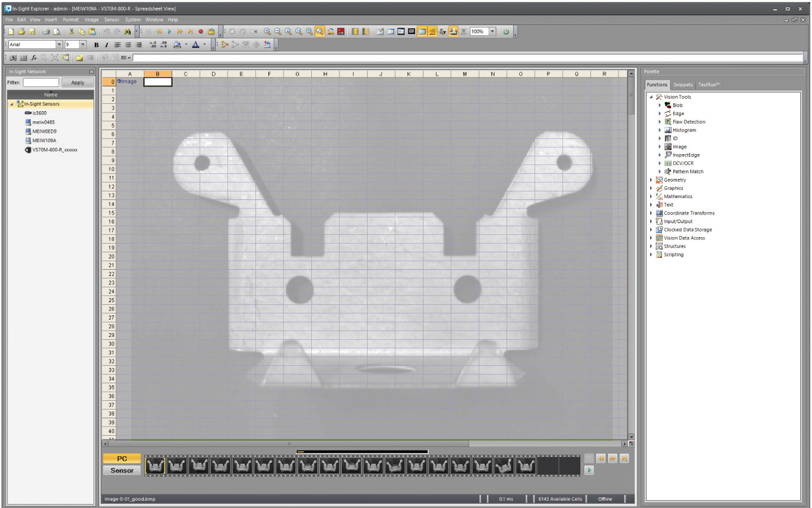The image size is (812, 508).
Task: Open the font color picker arrow
Action: tap(205, 45)
